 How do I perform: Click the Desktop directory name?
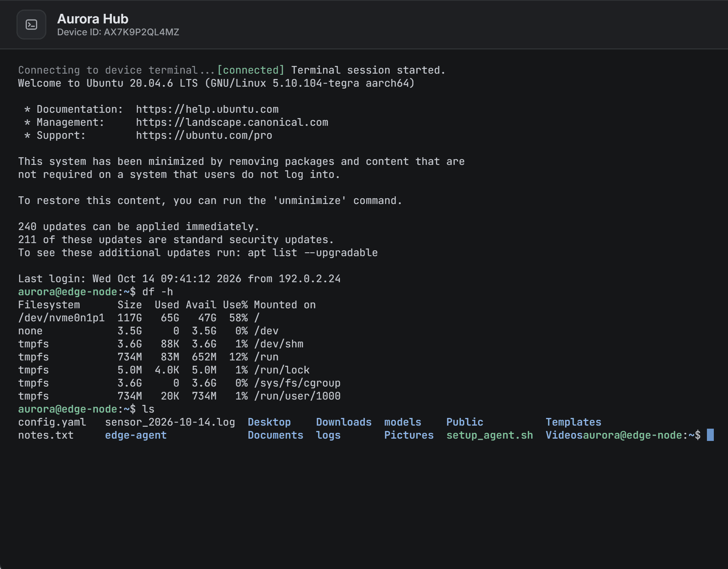click(x=269, y=422)
